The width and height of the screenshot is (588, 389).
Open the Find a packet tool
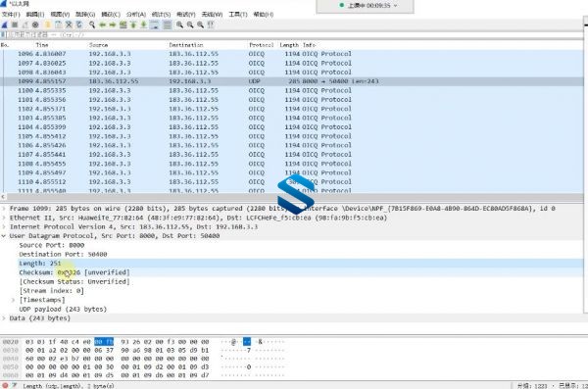click(x=92, y=24)
